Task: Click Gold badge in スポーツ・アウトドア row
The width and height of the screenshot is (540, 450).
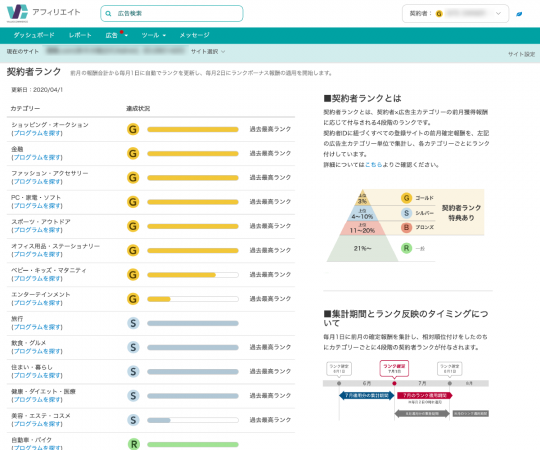Action: click(133, 226)
